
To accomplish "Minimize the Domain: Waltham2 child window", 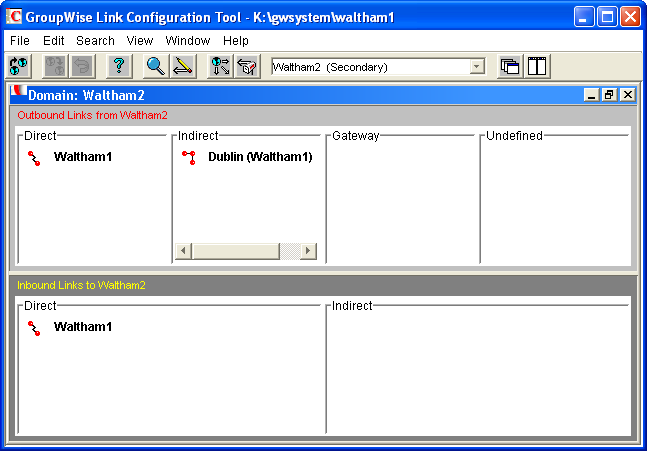I will tap(591, 95).
